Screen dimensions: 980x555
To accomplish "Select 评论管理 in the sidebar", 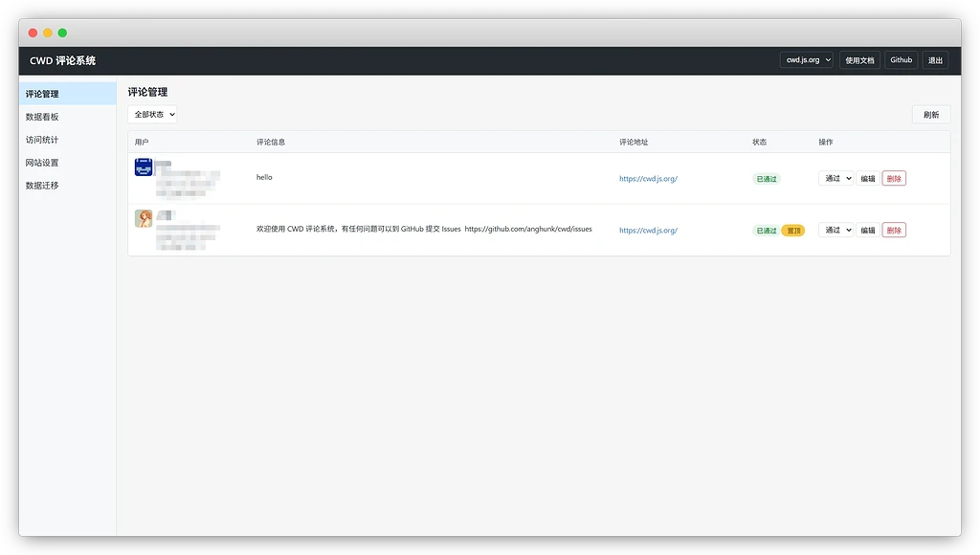I will [x=68, y=94].
